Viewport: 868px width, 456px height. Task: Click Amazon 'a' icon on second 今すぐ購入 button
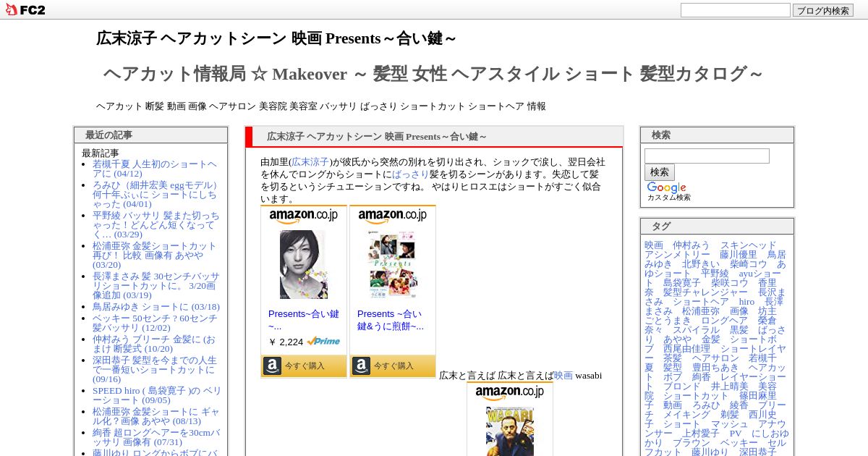point(361,366)
